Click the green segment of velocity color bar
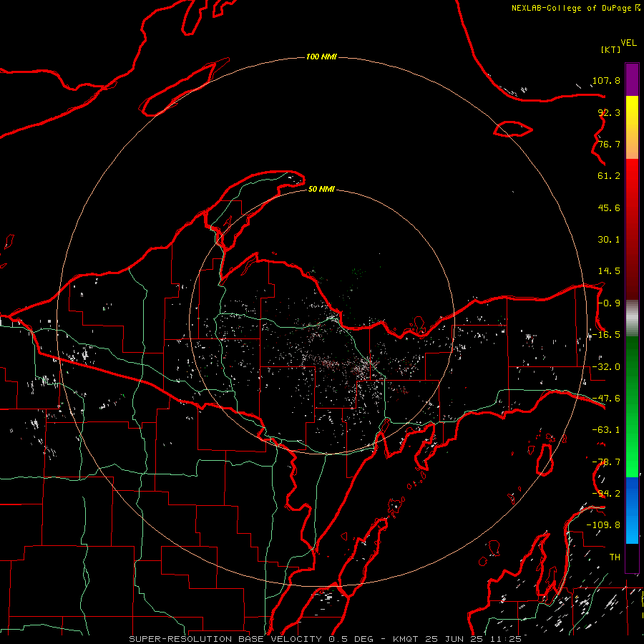Screen dimensions: 644x644 (632, 406)
